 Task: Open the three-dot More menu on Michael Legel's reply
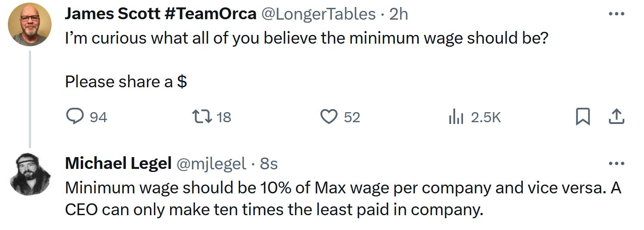pos(616,164)
